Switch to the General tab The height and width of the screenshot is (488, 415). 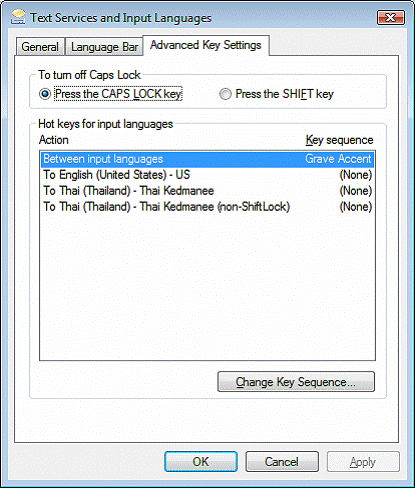[40, 47]
